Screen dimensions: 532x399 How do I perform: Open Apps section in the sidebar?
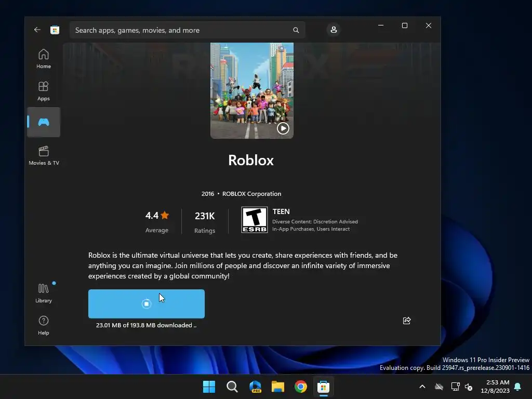(x=44, y=91)
